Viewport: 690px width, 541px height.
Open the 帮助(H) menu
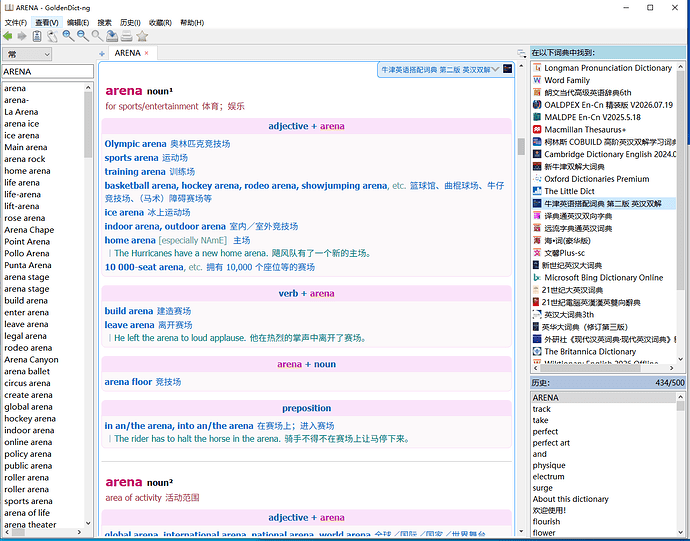pyautogui.click(x=192, y=22)
